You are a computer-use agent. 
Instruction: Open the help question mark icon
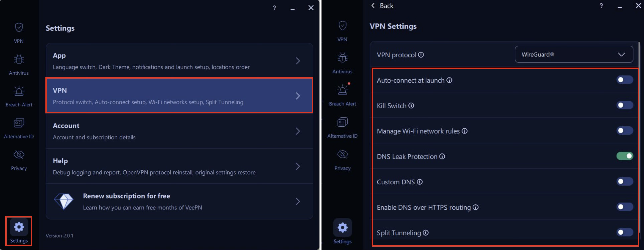click(x=274, y=8)
